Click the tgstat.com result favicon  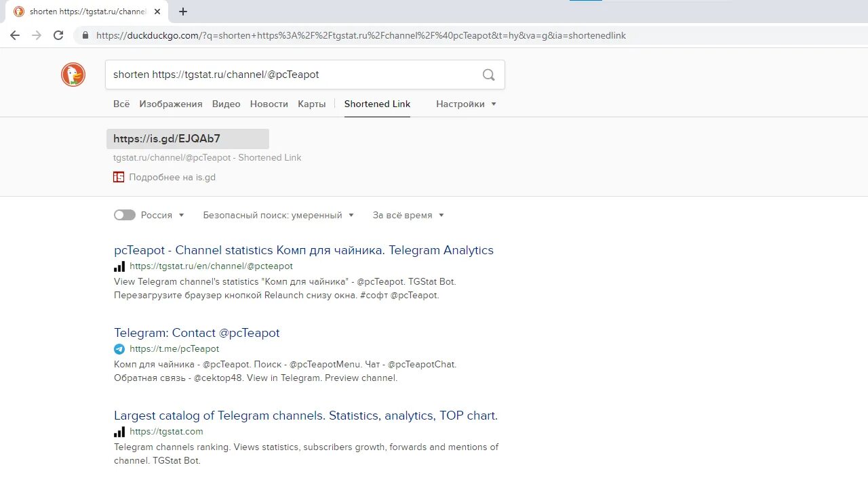119,432
